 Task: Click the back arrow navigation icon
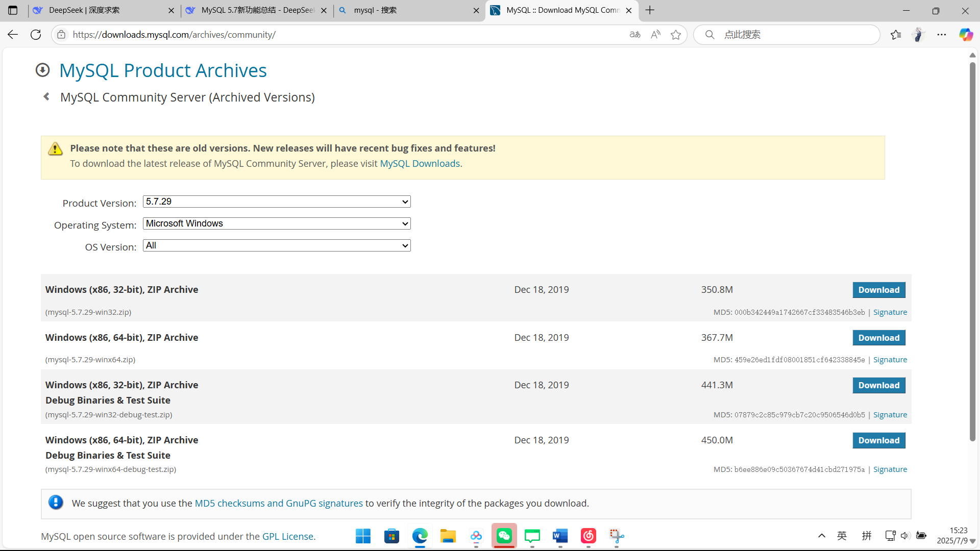13,35
